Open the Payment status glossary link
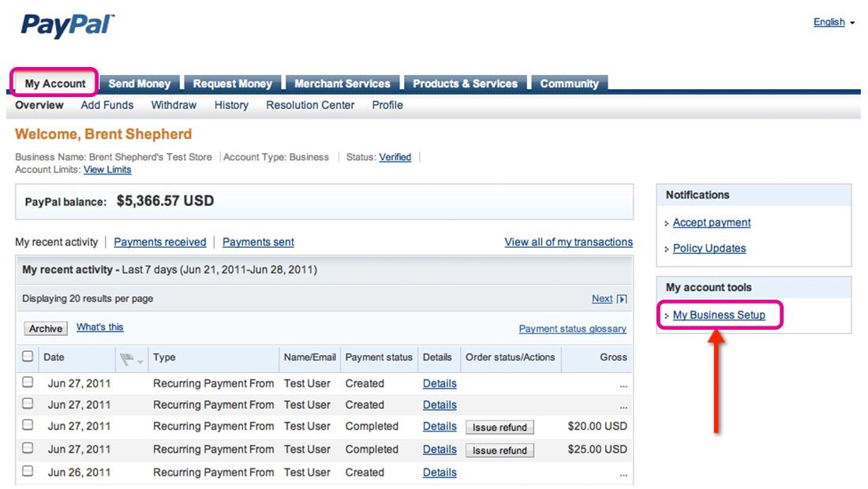This screenshot has height=489, width=868. [572, 329]
